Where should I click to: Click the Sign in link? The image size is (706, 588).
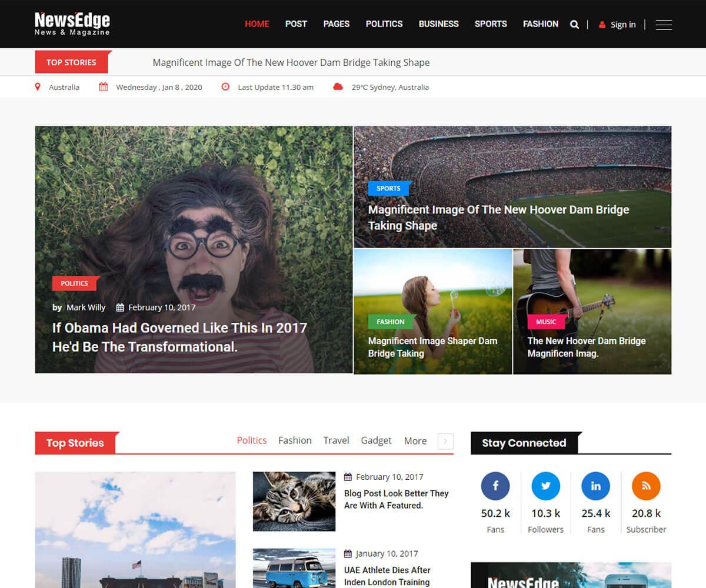pyautogui.click(x=622, y=25)
